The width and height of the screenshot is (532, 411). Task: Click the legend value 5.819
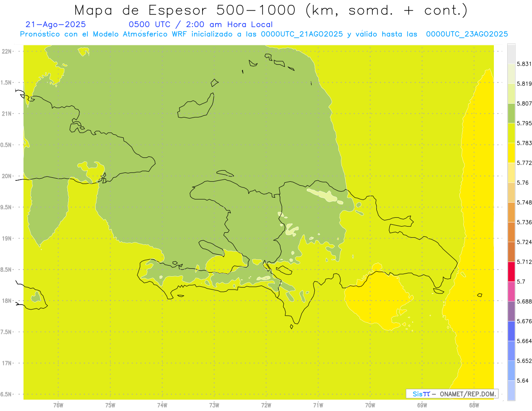pyautogui.click(x=524, y=84)
